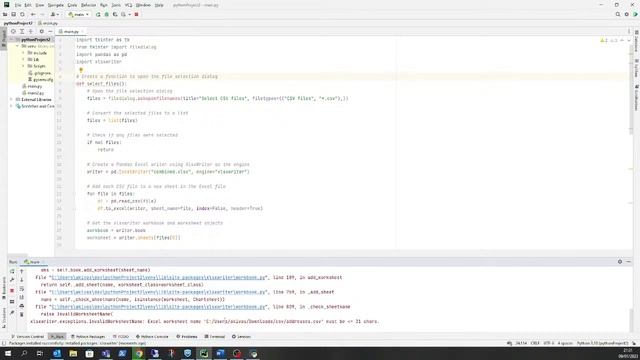Open the Run menu

point(104,5)
